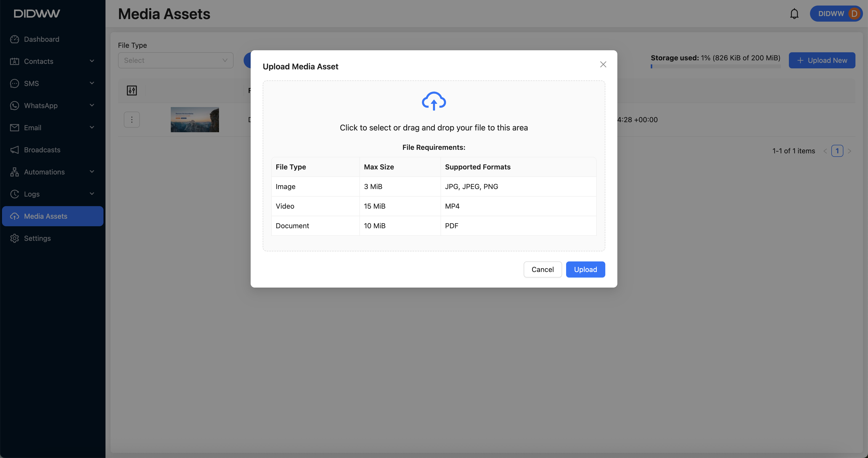Click the Settings gear icon in sidebar
The image size is (868, 458).
pyautogui.click(x=15, y=238)
